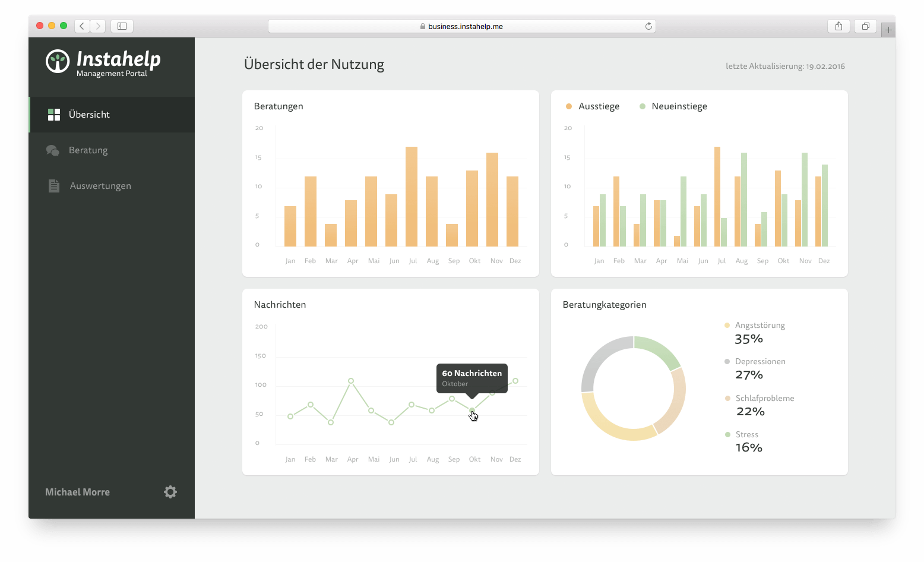Open the Auswertungen menu item
The image size is (924, 562).
[x=100, y=186]
